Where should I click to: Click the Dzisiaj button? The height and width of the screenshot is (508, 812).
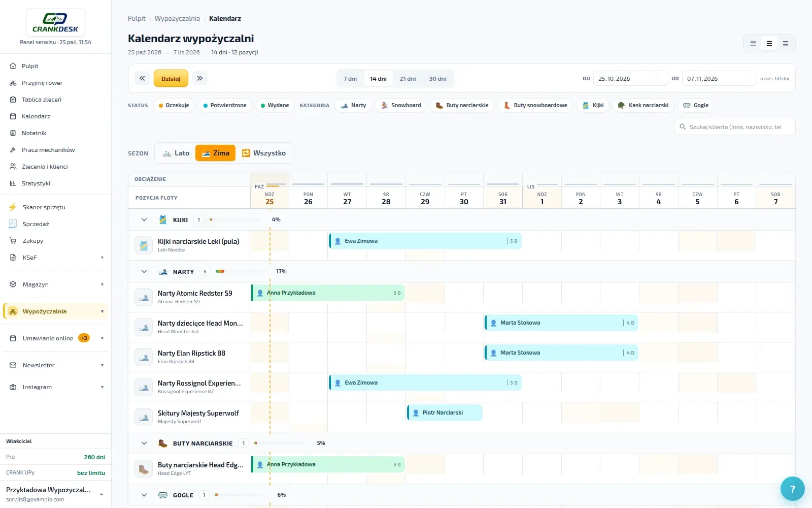171,79
